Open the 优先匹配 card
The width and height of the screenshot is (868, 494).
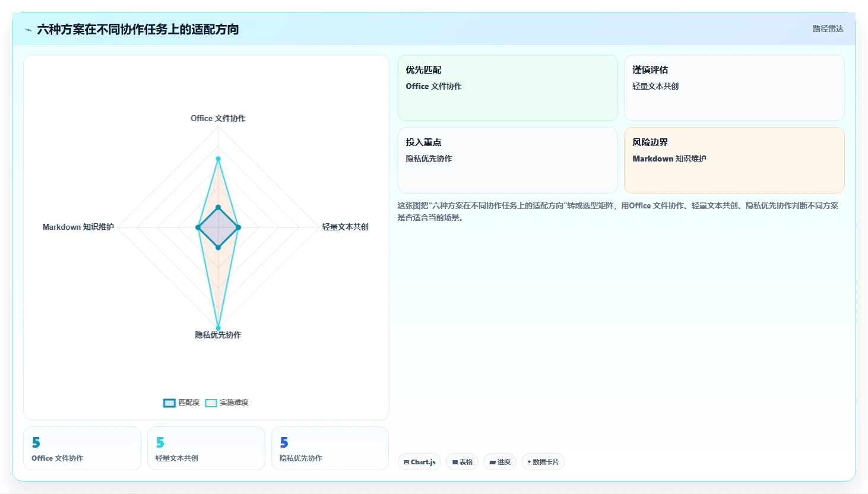[508, 88]
